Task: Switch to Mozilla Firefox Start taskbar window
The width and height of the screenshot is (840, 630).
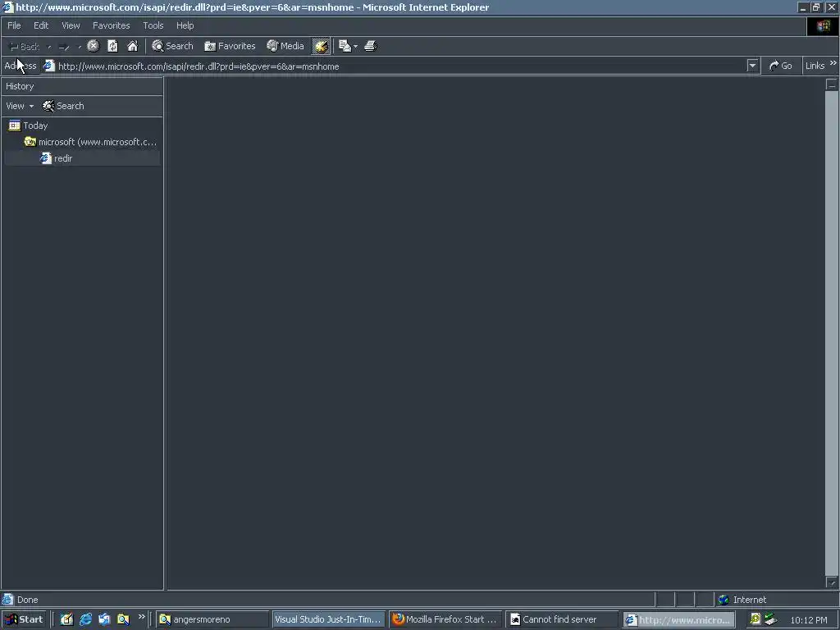Action: (445, 620)
